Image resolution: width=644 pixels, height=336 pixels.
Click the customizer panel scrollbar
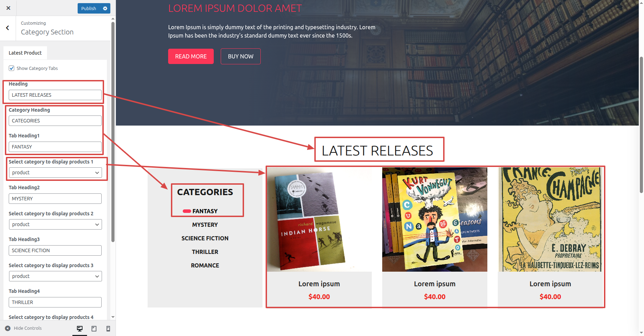tap(113, 132)
